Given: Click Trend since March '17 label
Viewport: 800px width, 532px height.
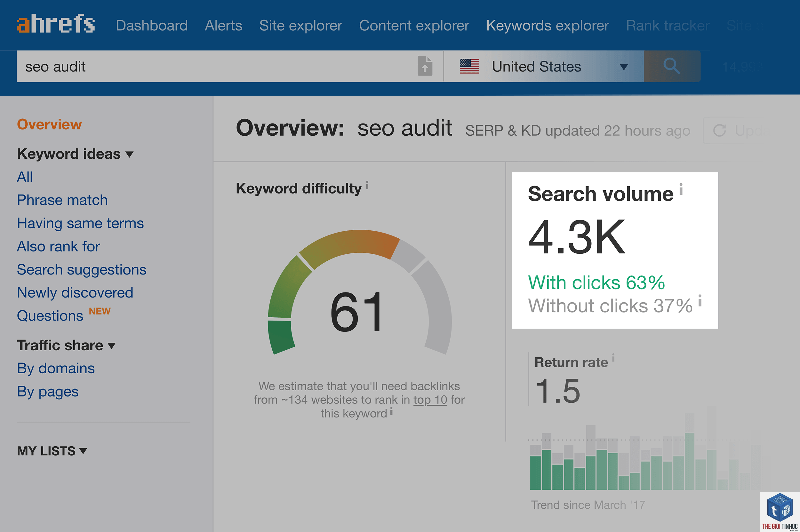Looking at the screenshot, I should (588, 505).
